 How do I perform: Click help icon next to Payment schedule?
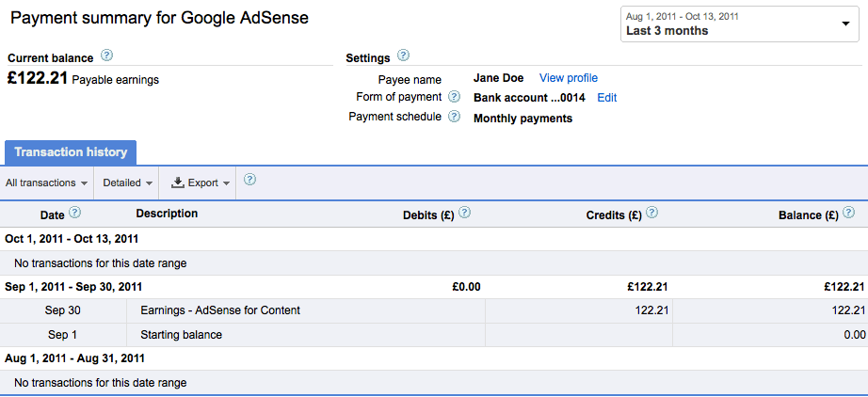coord(454,117)
